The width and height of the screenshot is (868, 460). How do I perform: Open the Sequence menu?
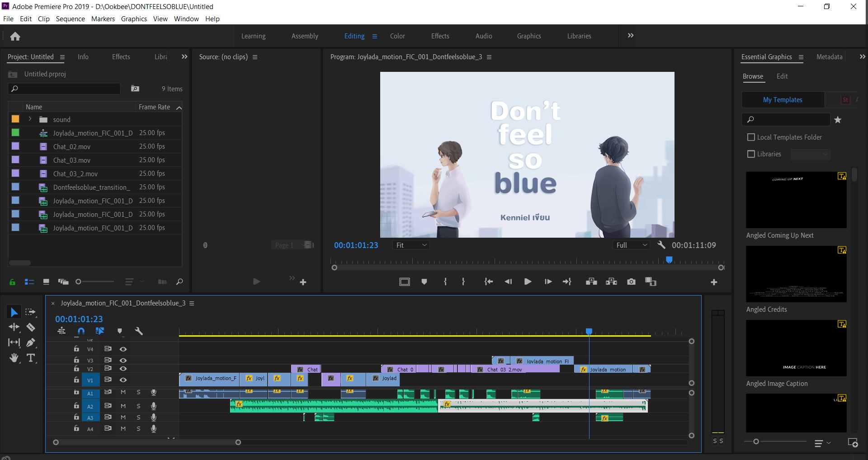point(70,19)
